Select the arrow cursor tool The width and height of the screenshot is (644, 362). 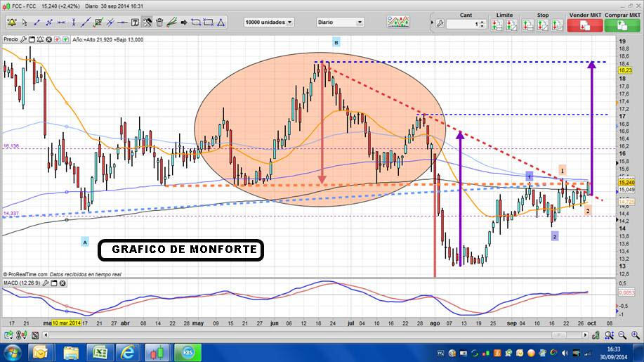25,22
